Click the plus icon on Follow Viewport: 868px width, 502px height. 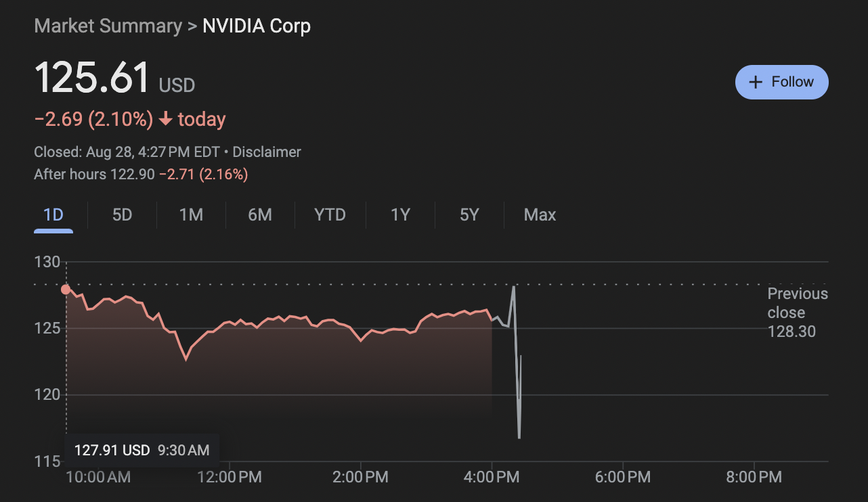tap(756, 82)
